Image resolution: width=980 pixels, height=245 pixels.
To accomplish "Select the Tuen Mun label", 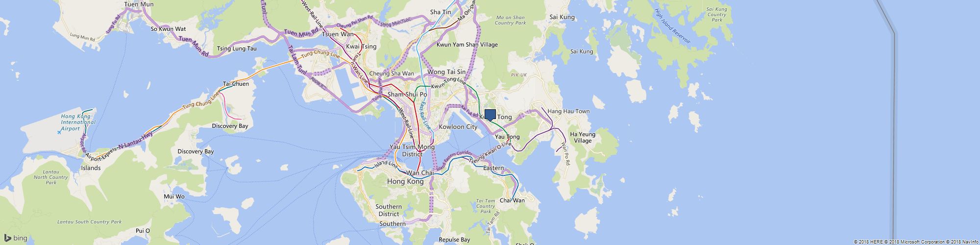I will (x=139, y=4).
